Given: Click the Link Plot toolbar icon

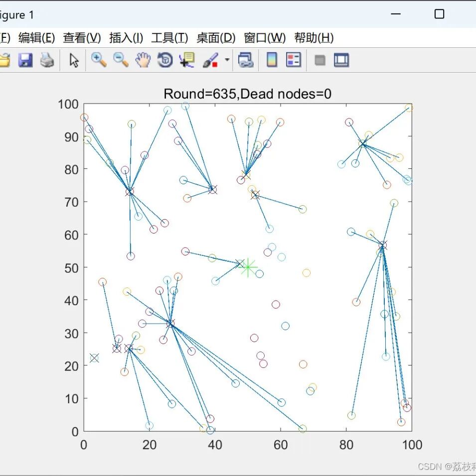Looking at the screenshot, I should coord(246,60).
